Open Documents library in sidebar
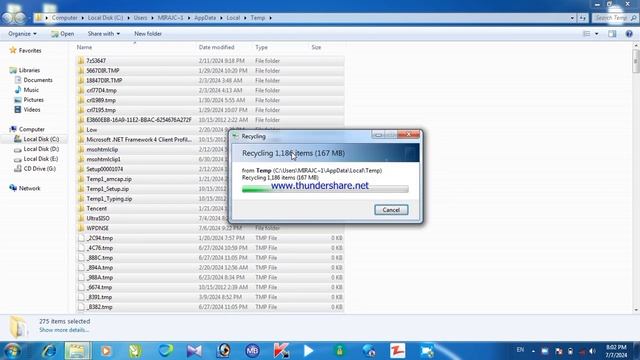 (x=38, y=80)
